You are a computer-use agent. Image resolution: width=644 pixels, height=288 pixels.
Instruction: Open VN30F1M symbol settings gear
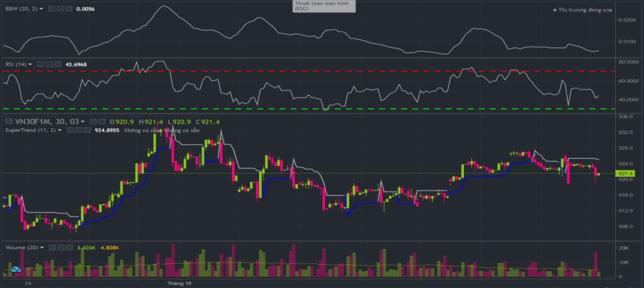(x=101, y=122)
